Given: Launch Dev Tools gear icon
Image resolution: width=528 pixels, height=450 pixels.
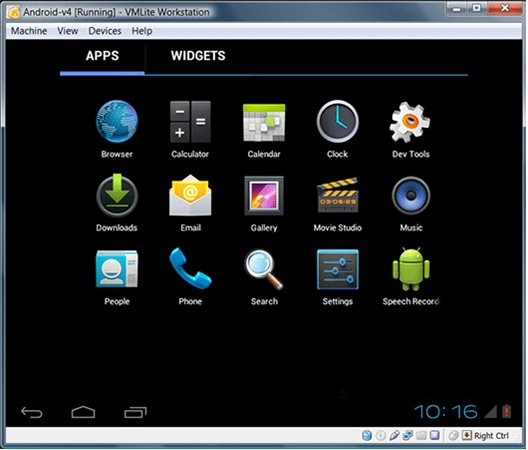Looking at the screenshot, I should pos(410,122).
